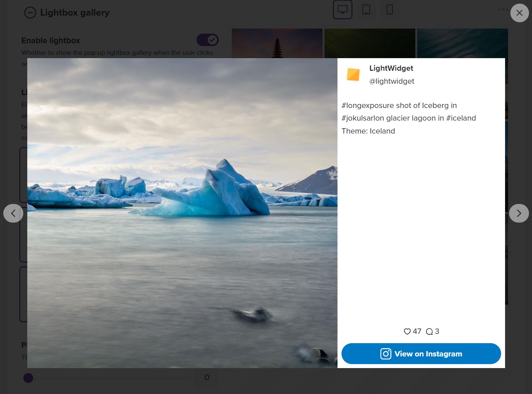Image resolution: width=532 pixels, height=394 pixels.
Task: Open the @lightwidget profile link
Action: point(391,81)
